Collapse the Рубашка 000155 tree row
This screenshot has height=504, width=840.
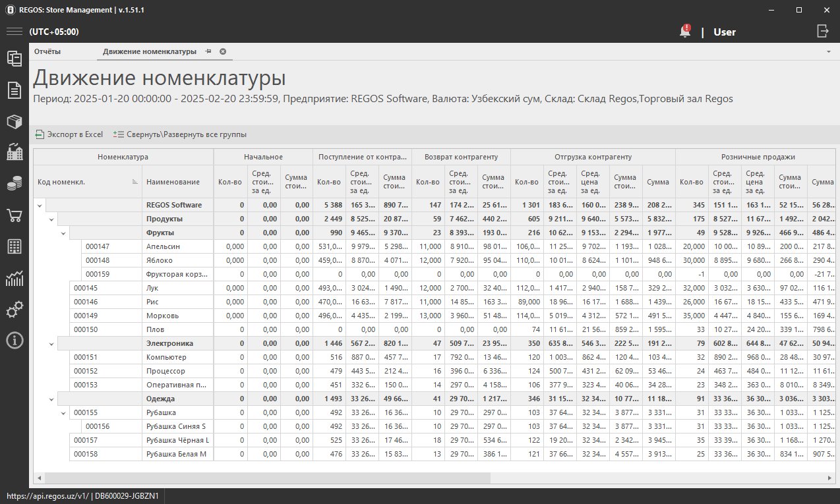coord(64,412)
